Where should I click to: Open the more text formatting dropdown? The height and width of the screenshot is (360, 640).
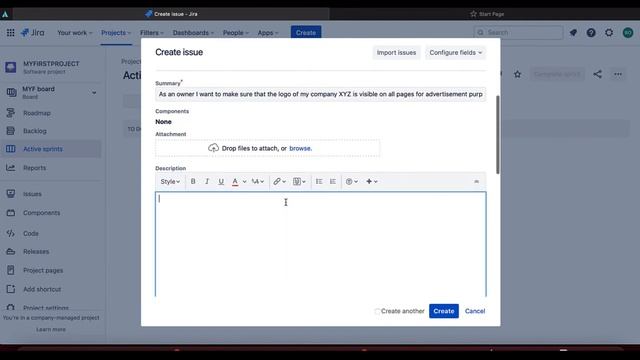[x=258, y=182]
